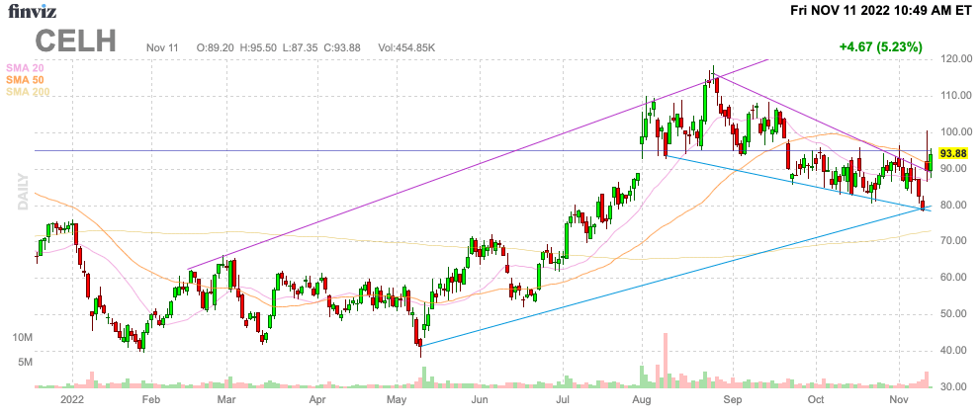Viewport: 980px width, 417px height.
Task: Click the 70.00 price axis label
Action: click(956, 241)
